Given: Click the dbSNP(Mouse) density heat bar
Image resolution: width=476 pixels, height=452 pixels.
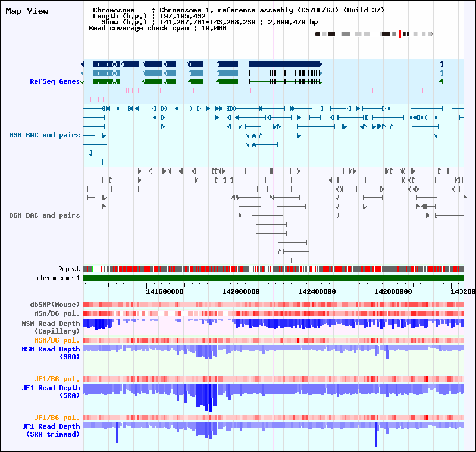Looking at the screenshot, I should 274,305.
